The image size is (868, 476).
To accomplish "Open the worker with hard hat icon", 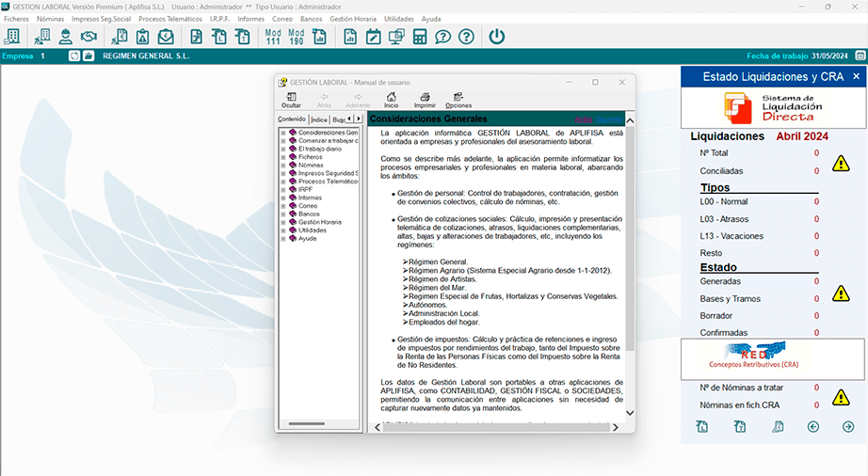I will point(66,37).
